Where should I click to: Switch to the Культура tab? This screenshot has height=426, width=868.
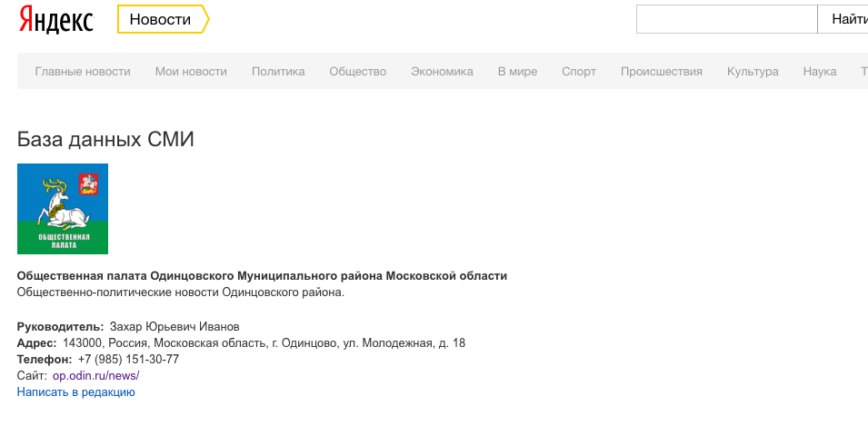753,72
